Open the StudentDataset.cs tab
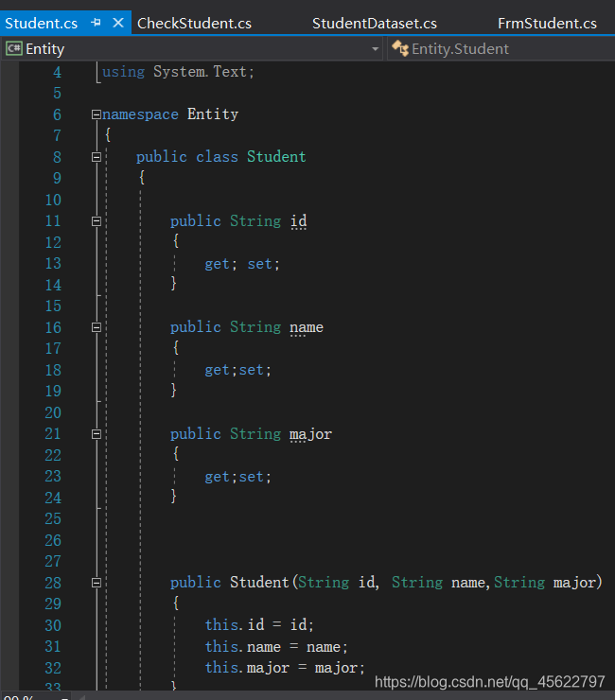Screen dimensions: 615x700 pos(375,24)
